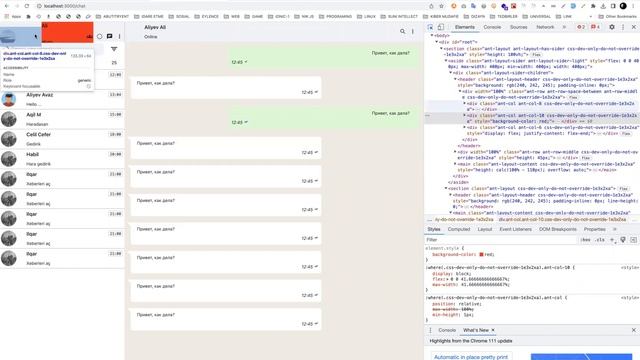
Task: Open Other Bookmarks folder
Action: (618, 16)
